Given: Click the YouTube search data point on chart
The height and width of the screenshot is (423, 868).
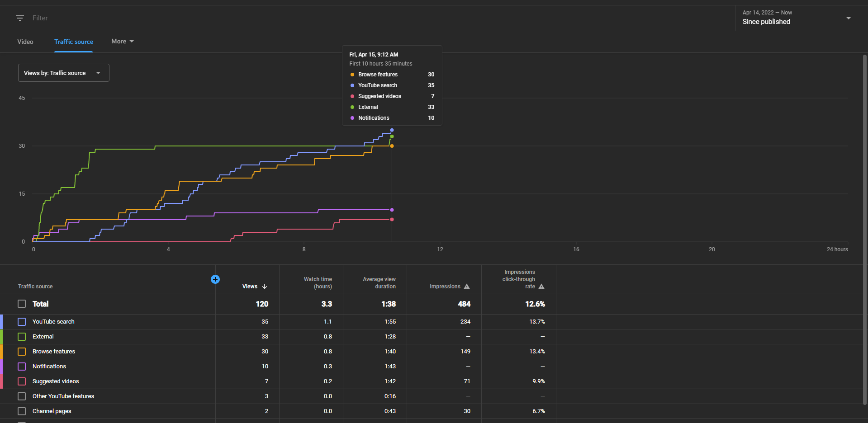Looking at the screenshot, I should coord(392,130).
